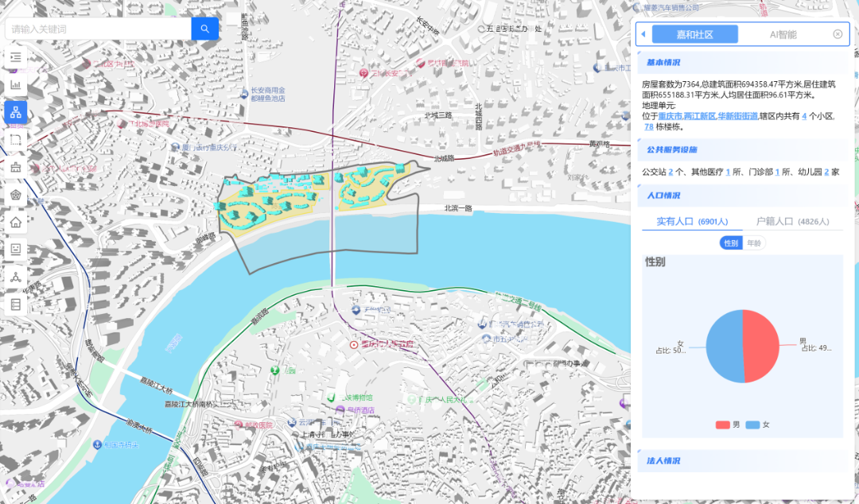This screenshot has height=504, width=859.
Task: Click the 公交站 2 count link
Action: point(670,172)
